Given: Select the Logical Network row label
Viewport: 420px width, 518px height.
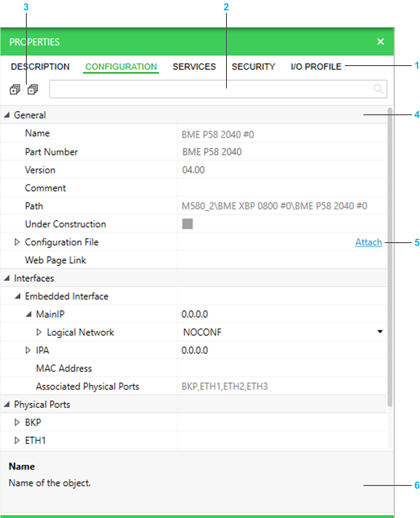Looking at the screenshot, I should click(81, 332).
